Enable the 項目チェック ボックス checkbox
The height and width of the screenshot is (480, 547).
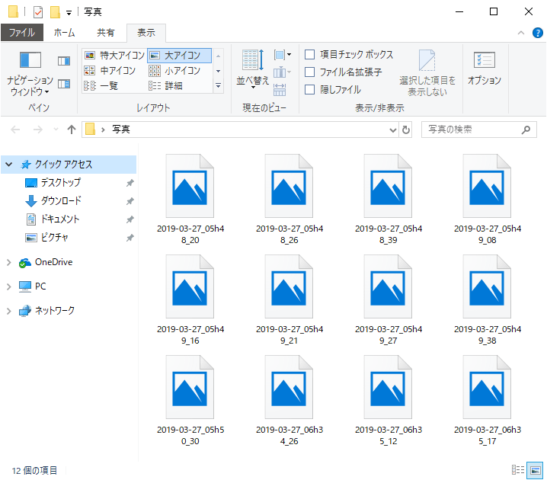click(x=310, y=54)
